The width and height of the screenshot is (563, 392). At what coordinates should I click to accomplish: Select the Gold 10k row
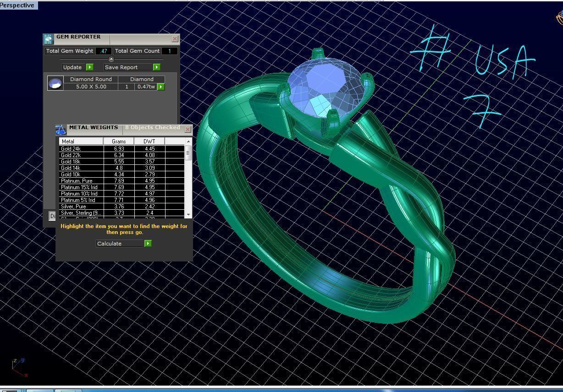[121, 174]
